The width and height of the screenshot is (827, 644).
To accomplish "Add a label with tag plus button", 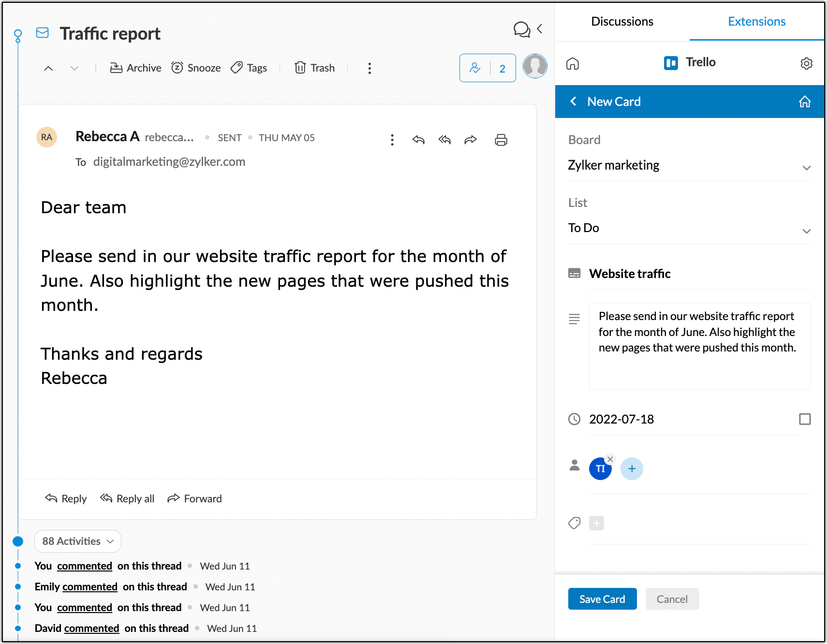I will (596, 523).
